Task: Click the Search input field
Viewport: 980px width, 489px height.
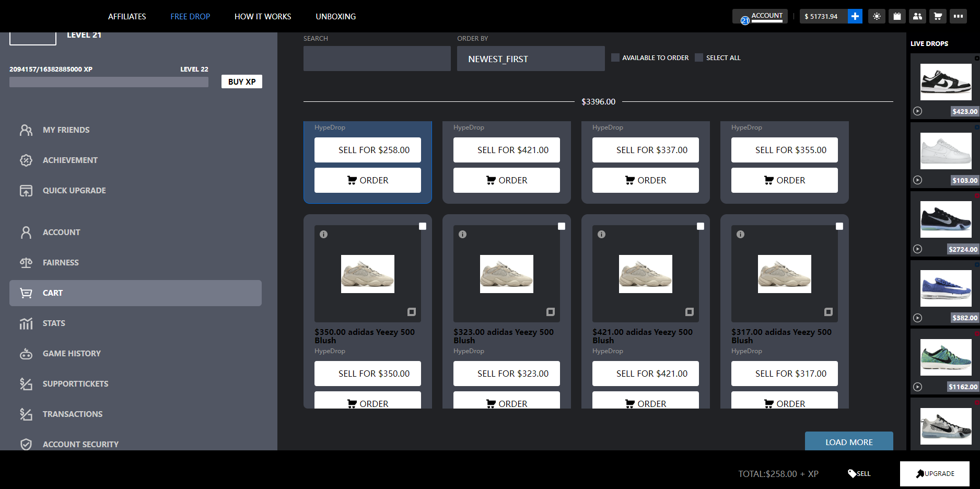Action: click(x=377, y=59)
